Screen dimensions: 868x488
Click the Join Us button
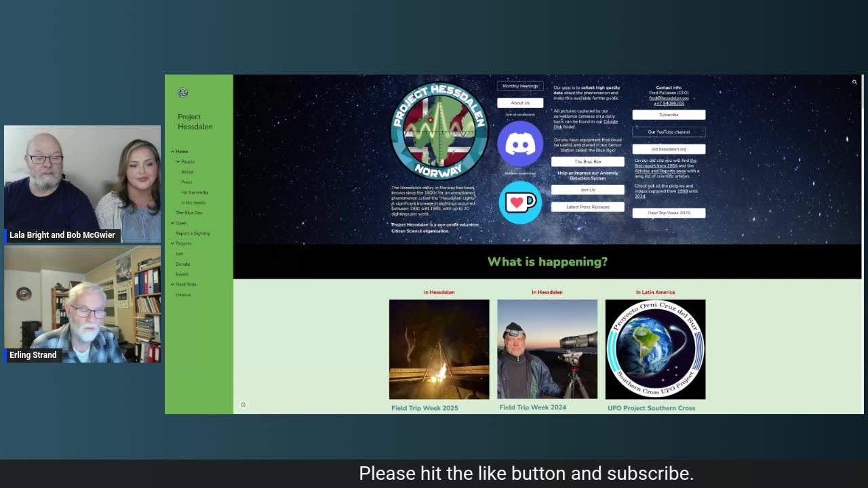click(588, 190)
